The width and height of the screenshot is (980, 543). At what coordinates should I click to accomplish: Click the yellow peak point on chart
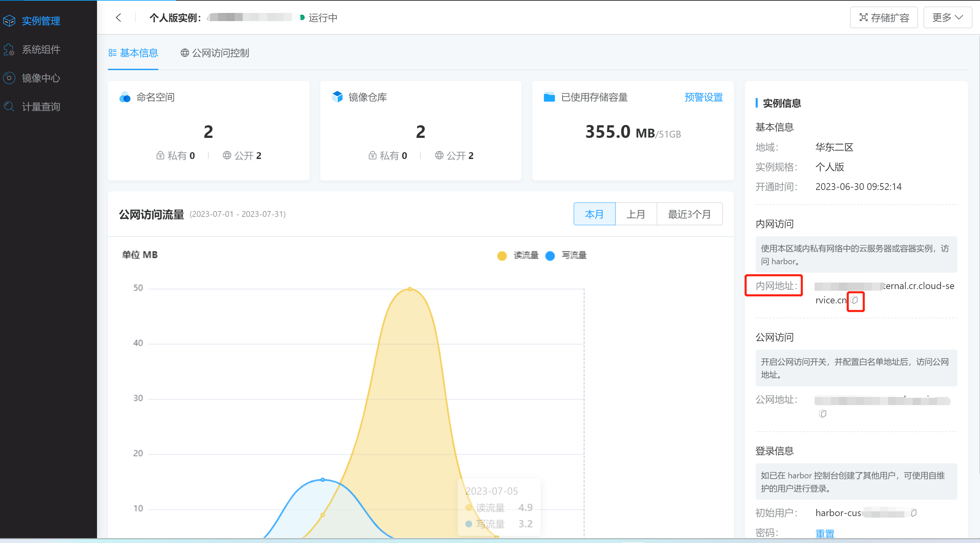(x=410, y=289)
